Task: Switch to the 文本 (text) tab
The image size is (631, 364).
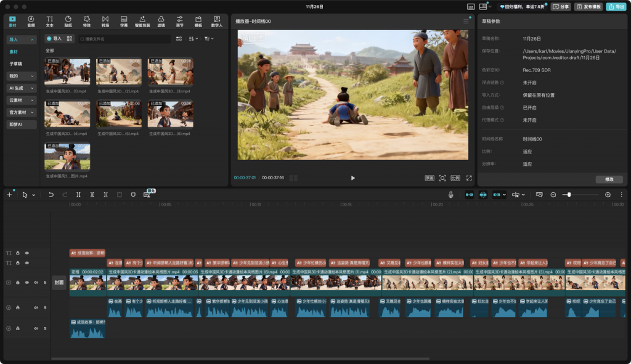Action: [49, 22]
